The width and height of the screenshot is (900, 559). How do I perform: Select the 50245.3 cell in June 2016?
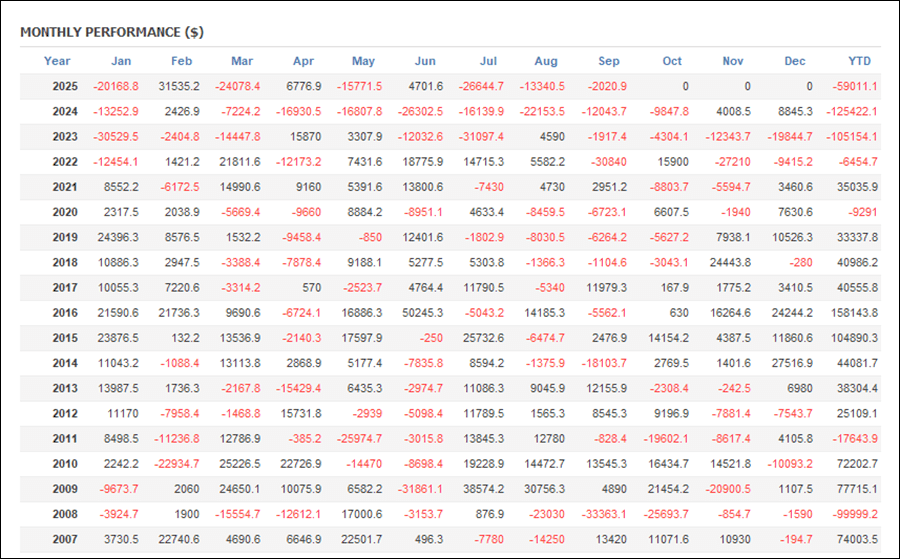click(423, 313)
